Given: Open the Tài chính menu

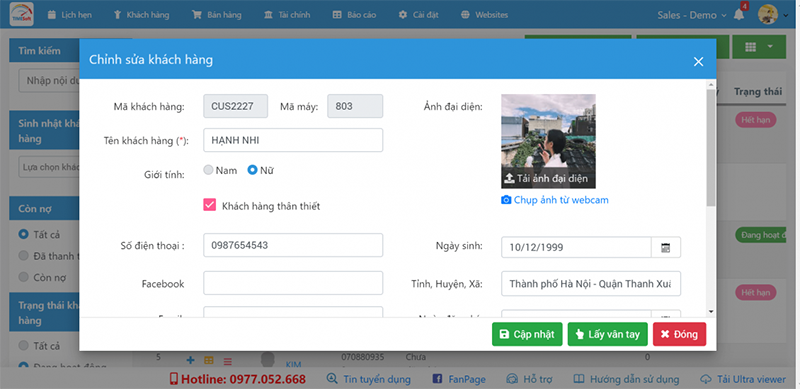Looking at the screenshot, I should (286, 15).
